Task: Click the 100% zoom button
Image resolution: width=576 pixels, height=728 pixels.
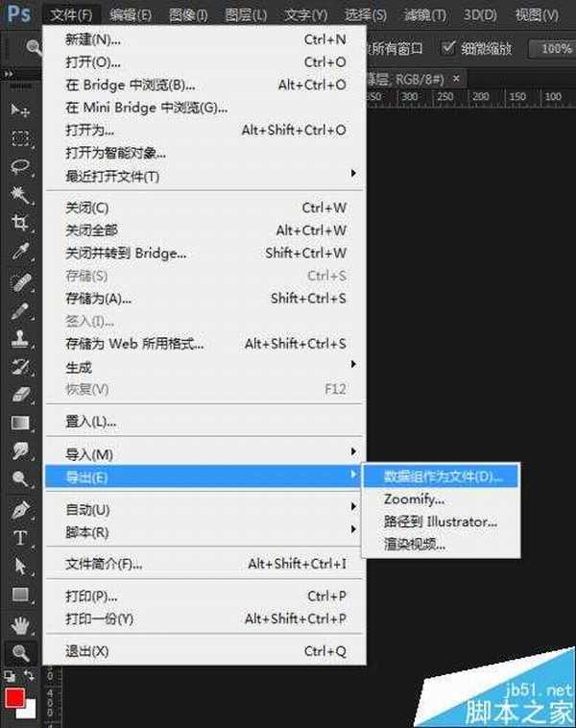Action: pos(552,48)
